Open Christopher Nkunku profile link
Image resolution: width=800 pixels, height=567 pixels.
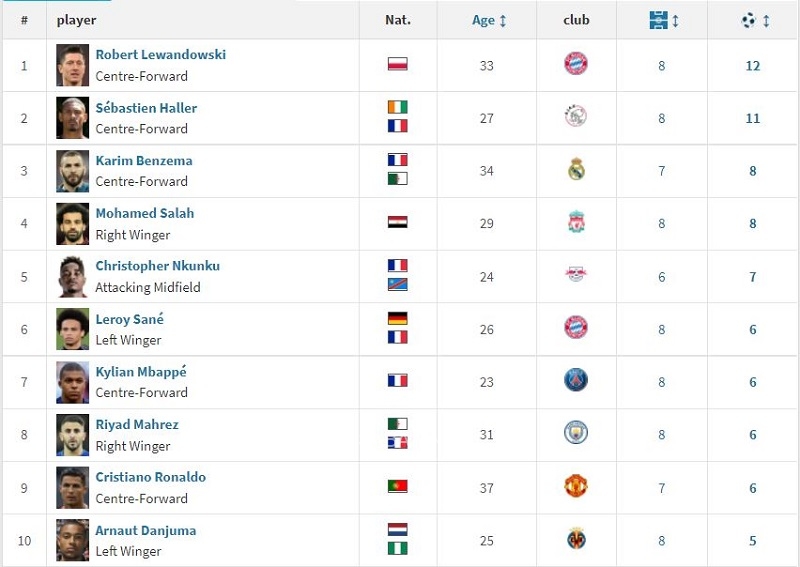pyautogui.click(x=157, y=266)
